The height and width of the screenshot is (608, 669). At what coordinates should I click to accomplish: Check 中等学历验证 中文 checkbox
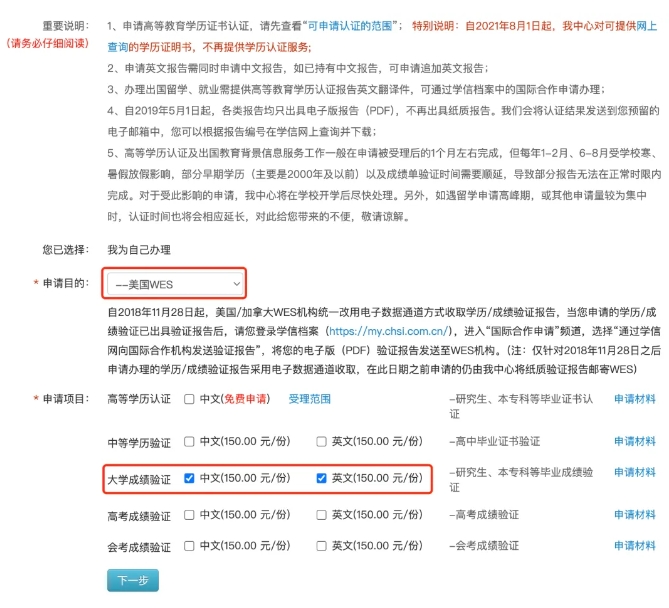(x=189, y=441)
